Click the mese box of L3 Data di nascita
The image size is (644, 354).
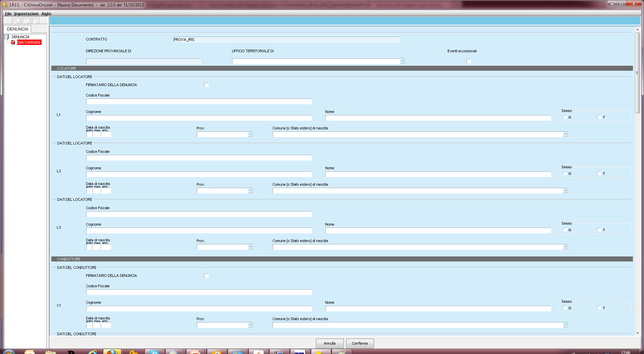(x=97, y=247)
